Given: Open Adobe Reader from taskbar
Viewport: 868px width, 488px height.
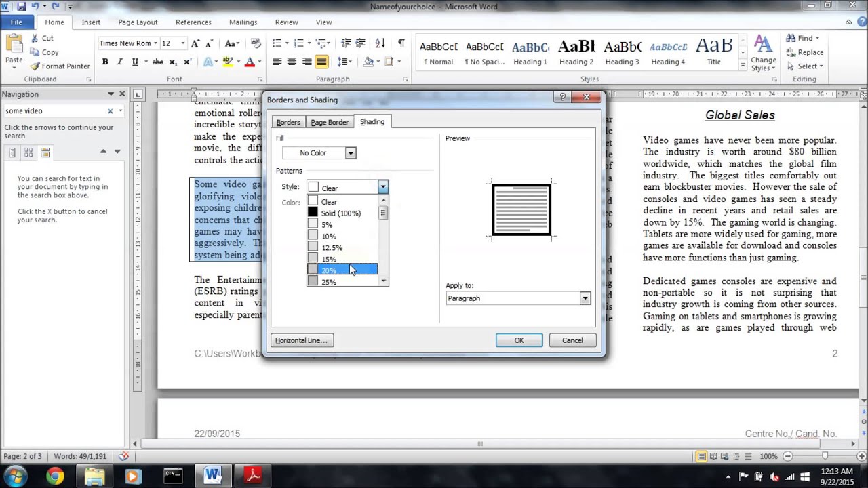Looking at the screenshot, I should pos(253,476).
